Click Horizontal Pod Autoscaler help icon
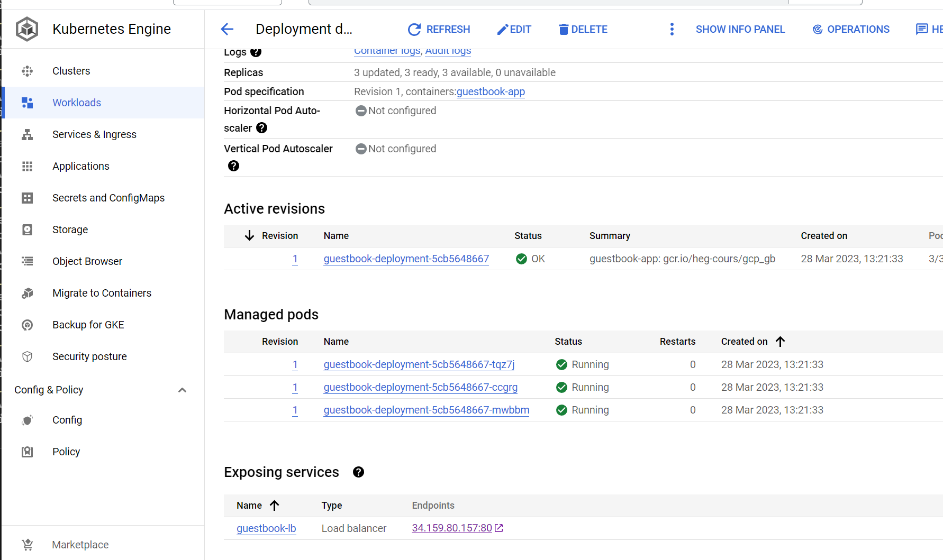This screenshot has height=560, width=943. (x=261, y=128)
